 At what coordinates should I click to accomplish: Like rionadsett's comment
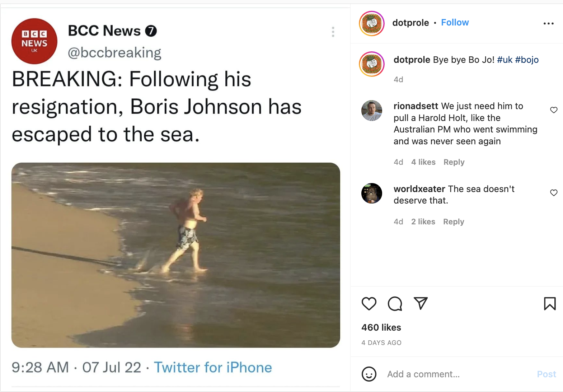(x=554, y=110)
